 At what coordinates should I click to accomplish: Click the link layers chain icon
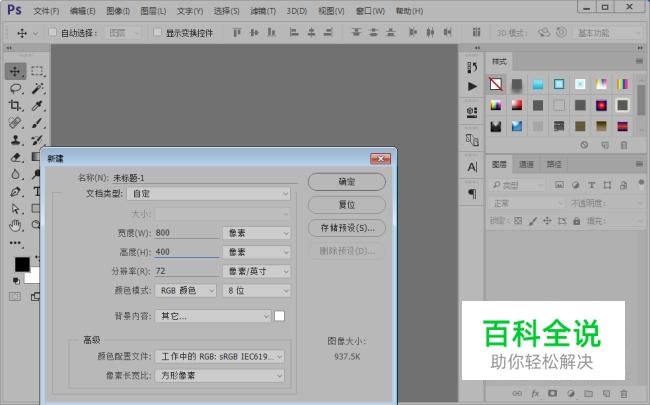click(x=517, y=393)
